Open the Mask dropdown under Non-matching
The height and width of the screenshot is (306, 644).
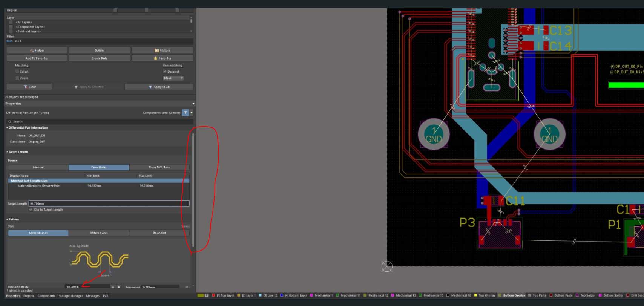173,78
